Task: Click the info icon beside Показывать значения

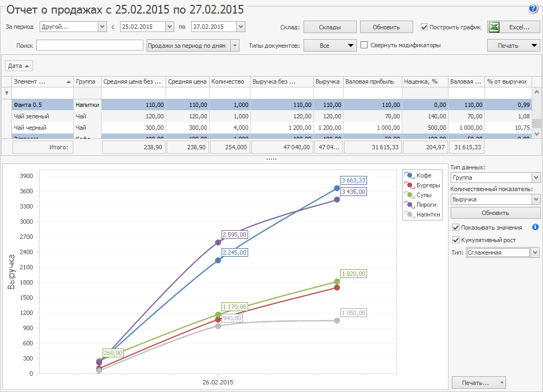Action: pos(535,227)
